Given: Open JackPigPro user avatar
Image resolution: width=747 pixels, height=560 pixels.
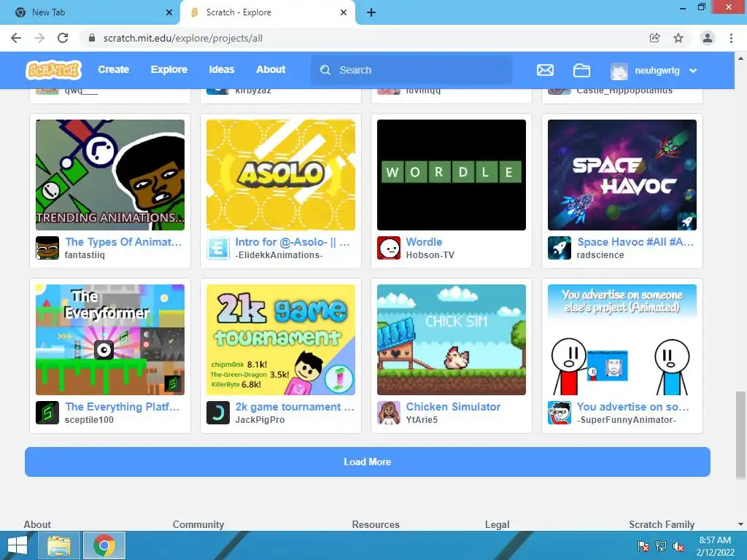Looking at the screenshot, I should (218, 413).
